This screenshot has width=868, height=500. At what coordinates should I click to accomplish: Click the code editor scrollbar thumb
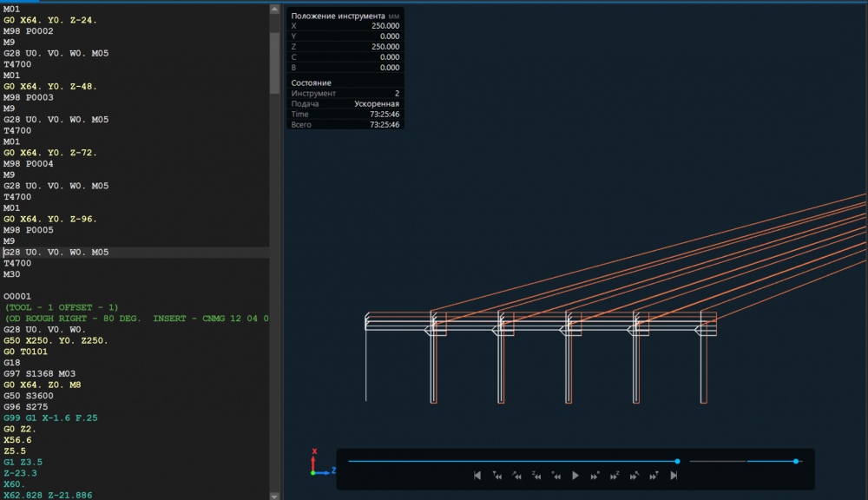pyautogui.click(x=274, y=63)
